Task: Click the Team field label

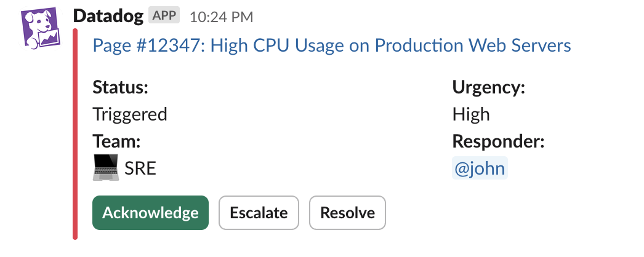Action: [116, 141]
